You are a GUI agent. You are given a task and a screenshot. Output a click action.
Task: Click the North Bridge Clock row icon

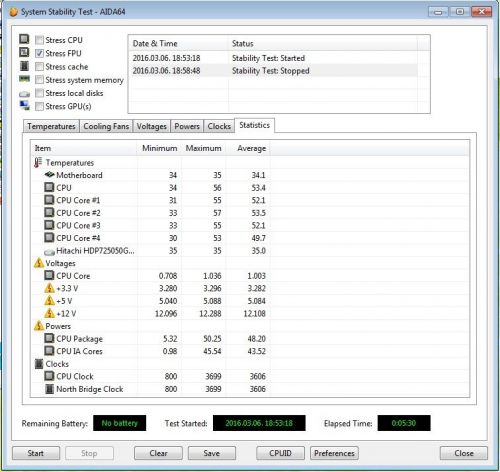point(49,389)
